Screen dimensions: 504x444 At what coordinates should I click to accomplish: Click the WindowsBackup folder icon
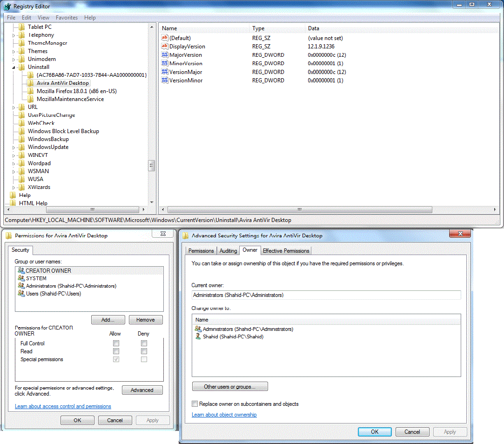[22, 139]
